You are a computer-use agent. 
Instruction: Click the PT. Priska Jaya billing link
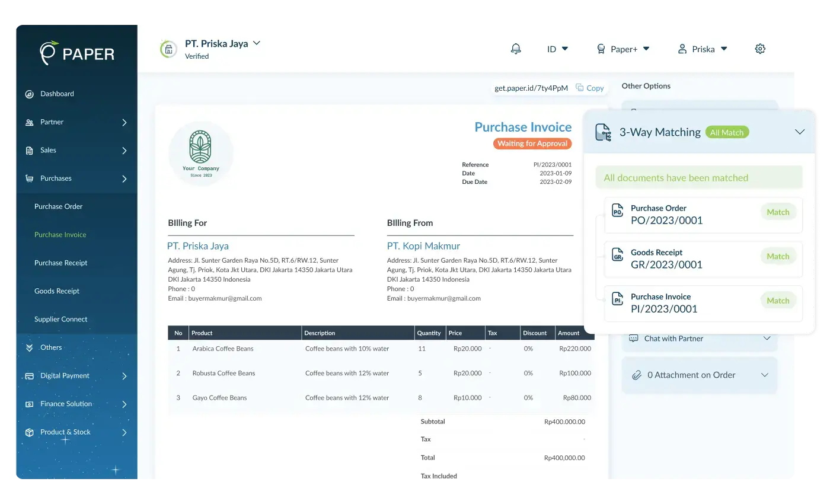pyautogui.click(x=198, y=245)
